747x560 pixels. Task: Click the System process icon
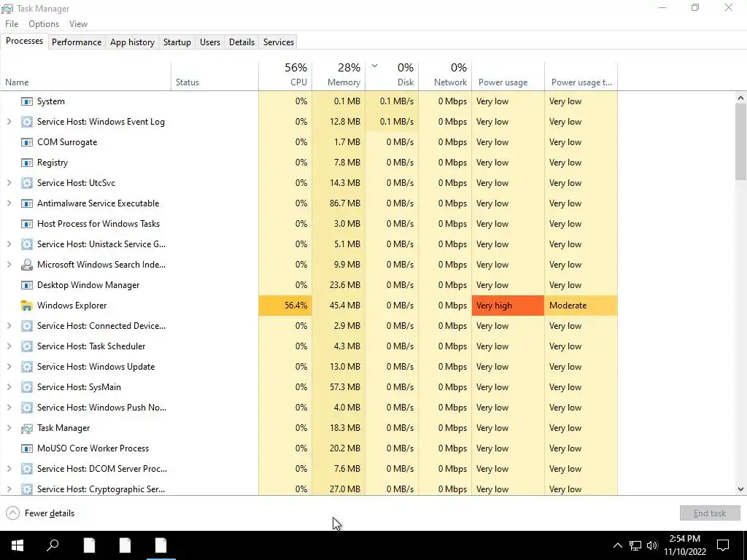point(27,101)
